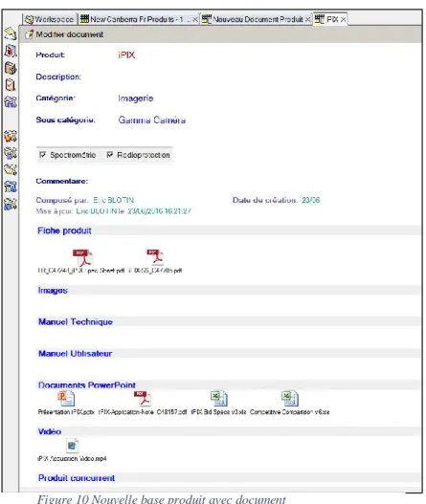The height and width of the screenshot is (504, 426).
Task: Click the fifth sidebar blue people icon
Action: click(10, 102)
